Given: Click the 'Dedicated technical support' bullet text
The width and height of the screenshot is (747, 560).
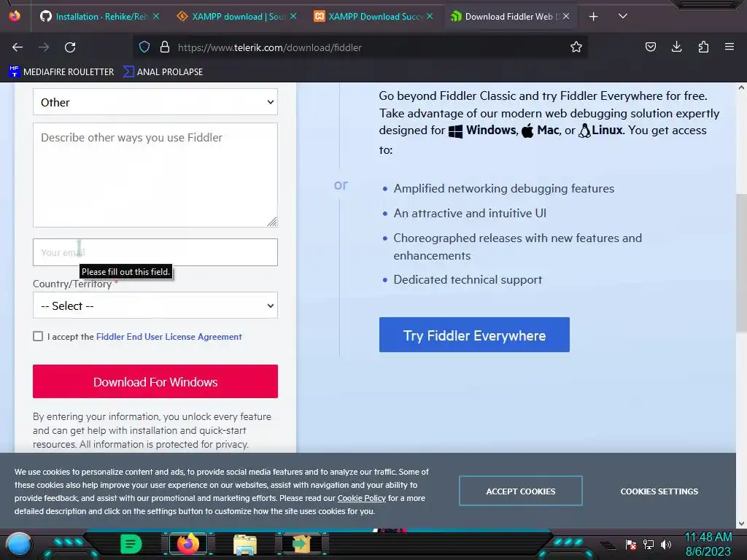Looking at the screenshot, I should pyautogui.click(x=468, y=279).
